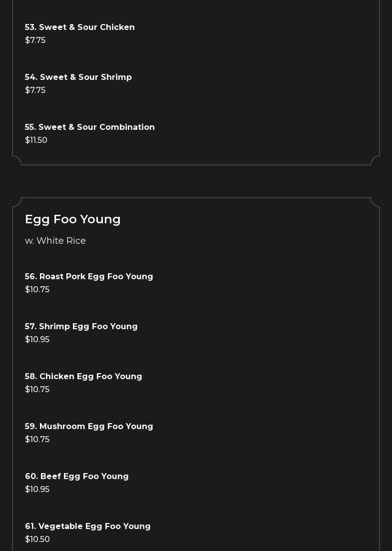Click the $7.75 price under Sweet & Sour Shrimp
Viewport: 392px width, 551px height.
click(x=35, y=90)
